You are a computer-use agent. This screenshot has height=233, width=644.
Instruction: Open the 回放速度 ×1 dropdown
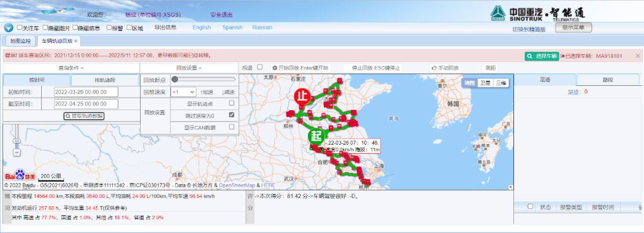coord(183,92)
